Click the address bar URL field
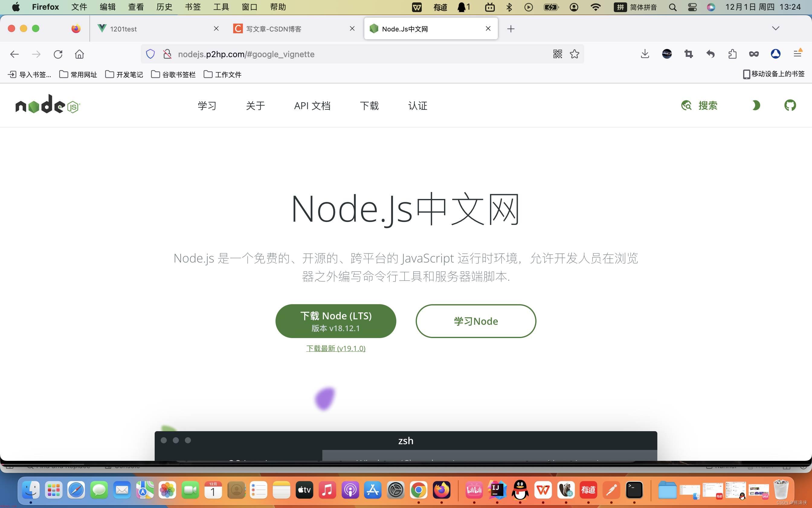The image size is (812, 508). pyautogui.click(x=362, y=54)
